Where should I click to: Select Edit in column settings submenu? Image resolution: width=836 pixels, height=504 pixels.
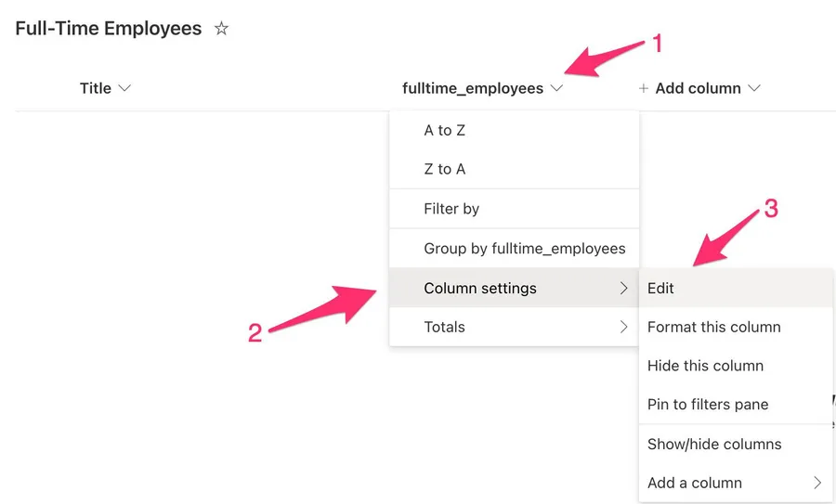click(x=661, y=289)
